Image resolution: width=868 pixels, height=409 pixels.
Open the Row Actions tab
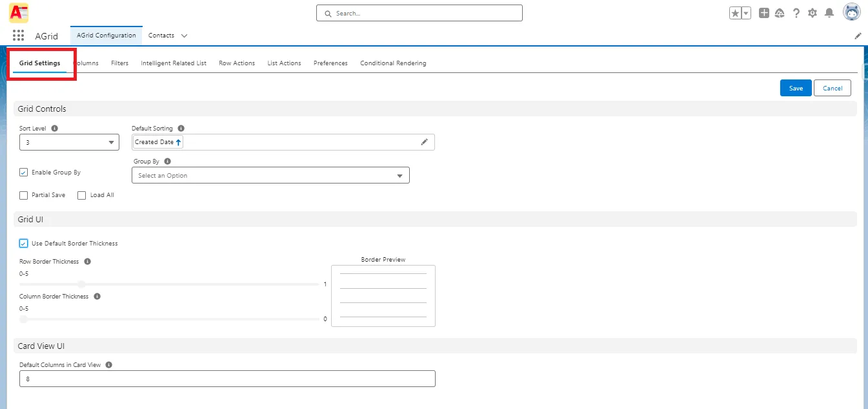pos(236,63)
